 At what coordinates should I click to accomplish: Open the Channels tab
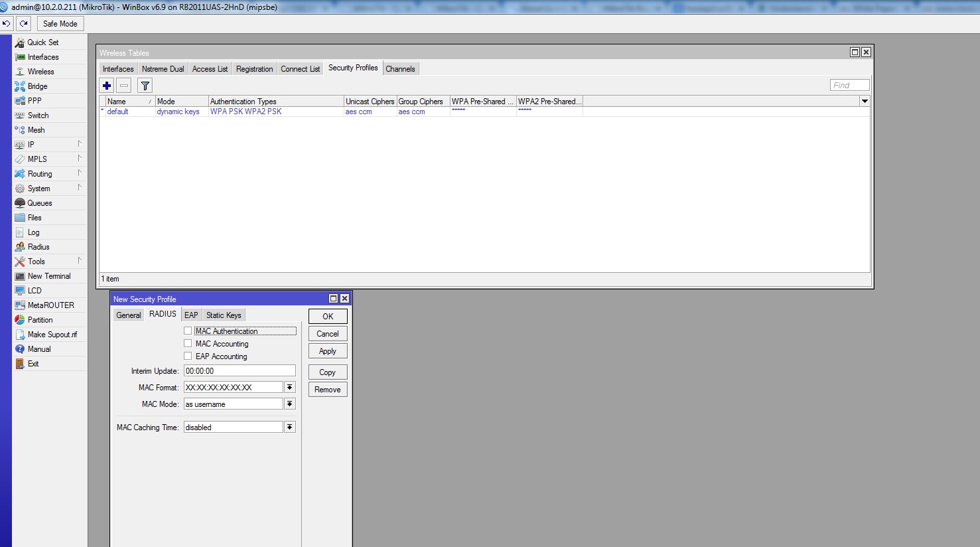point(400,69)
